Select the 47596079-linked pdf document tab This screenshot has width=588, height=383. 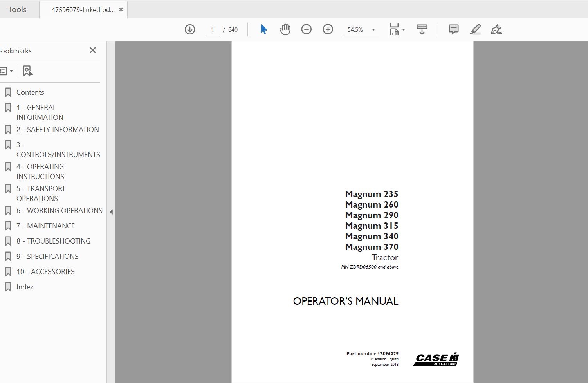(83, 10)
